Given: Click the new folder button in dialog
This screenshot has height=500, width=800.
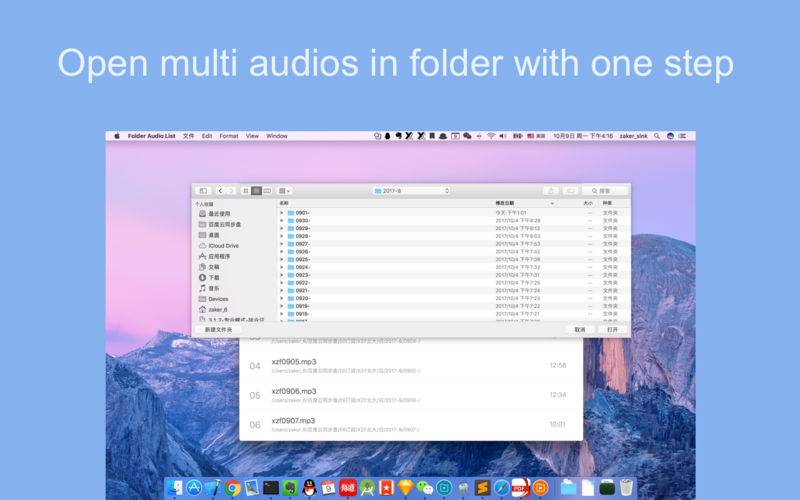Looking at the screenshot, I should 218,330.
